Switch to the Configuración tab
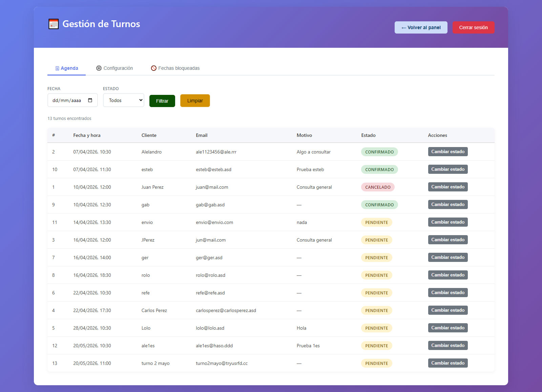Screen dimensions: 542x392 pos(114,68)
